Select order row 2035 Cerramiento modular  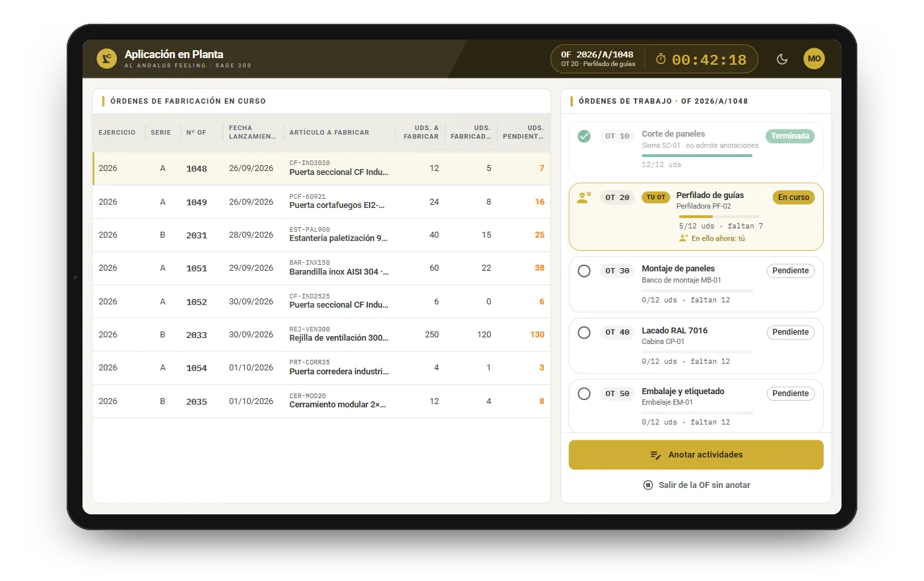321,401
